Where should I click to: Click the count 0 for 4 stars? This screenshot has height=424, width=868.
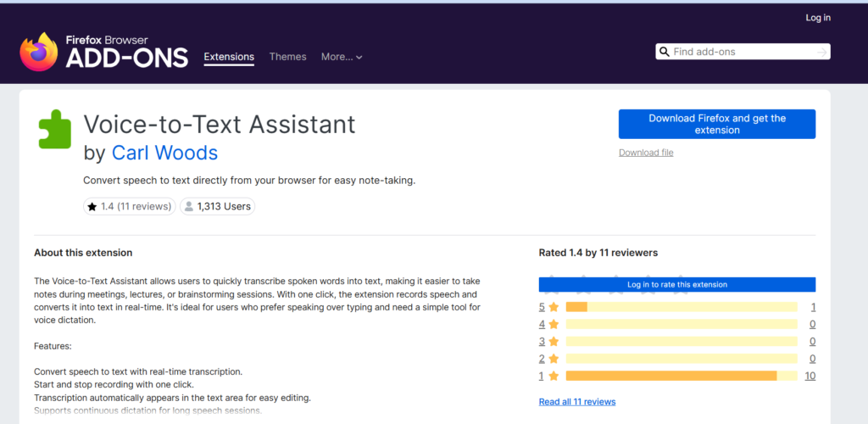click(x=813, y=325)
